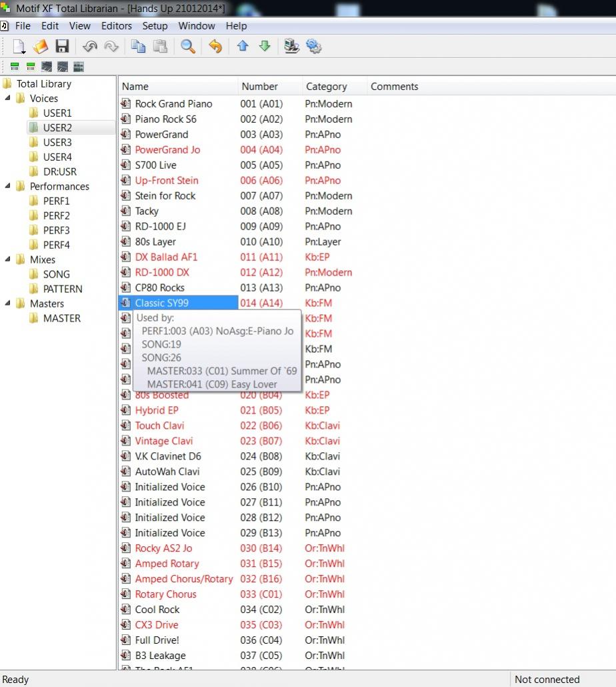Select PERF3 in Performances

[x=56, y=230]
